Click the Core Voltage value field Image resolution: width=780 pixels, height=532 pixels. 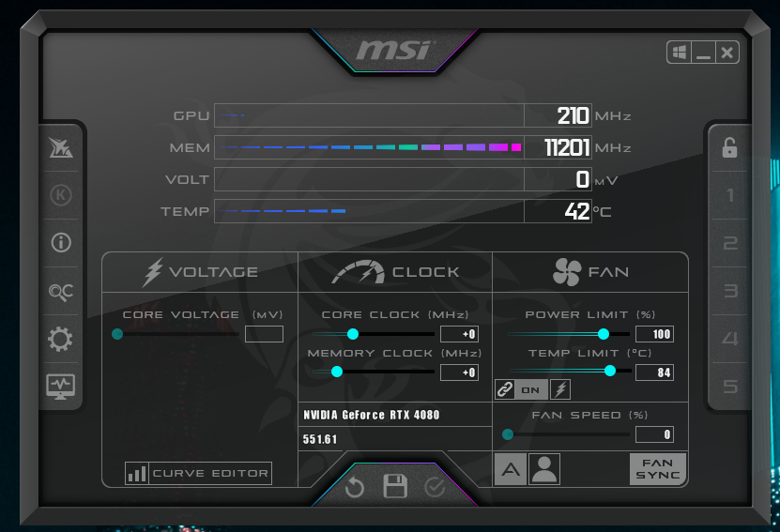click(x=264, y=334)
